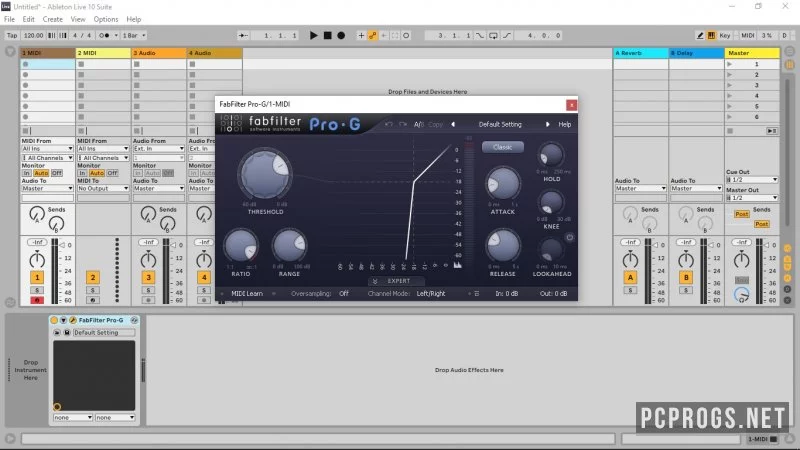
Task: Click the Follow arrow icon in transport
Action: (243, 35)
